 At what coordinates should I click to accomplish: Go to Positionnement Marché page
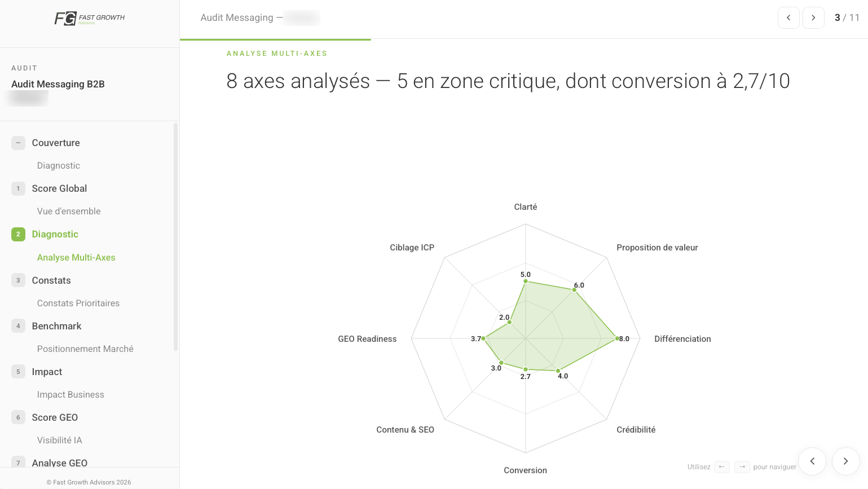click(85, 349)
